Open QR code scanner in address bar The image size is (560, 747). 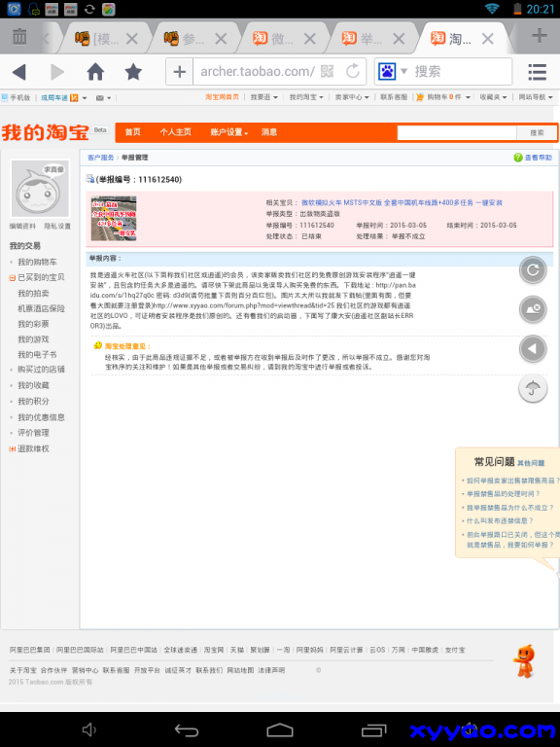[x=327, y=71]
